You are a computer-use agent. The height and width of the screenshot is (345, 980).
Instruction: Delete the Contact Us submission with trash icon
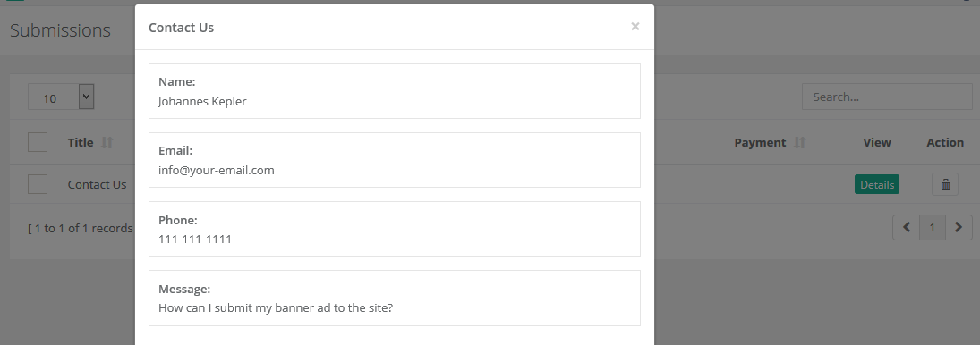click(945, 185)
